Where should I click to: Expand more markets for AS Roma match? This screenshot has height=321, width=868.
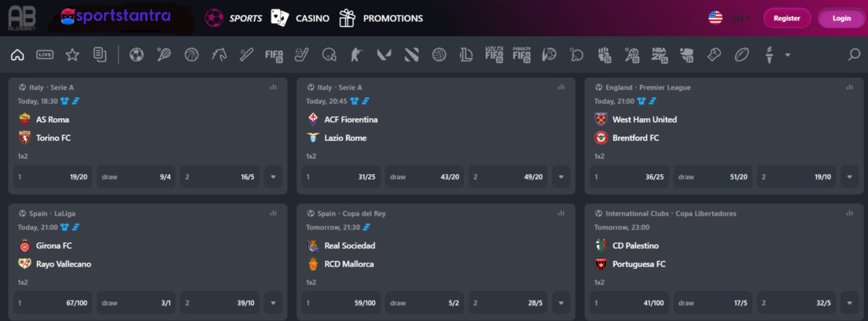(273, 177)
